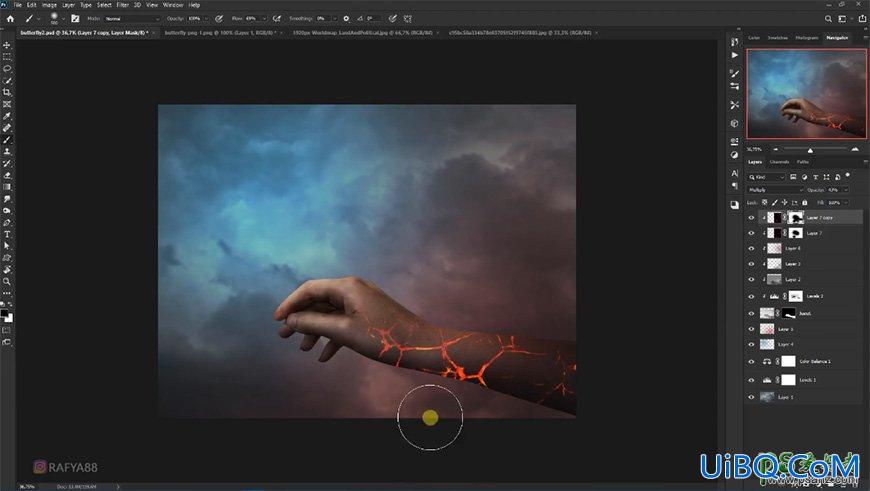The image size is (870, 491).
Task: Select the Move tool
Action: click(x=7, y=45)
